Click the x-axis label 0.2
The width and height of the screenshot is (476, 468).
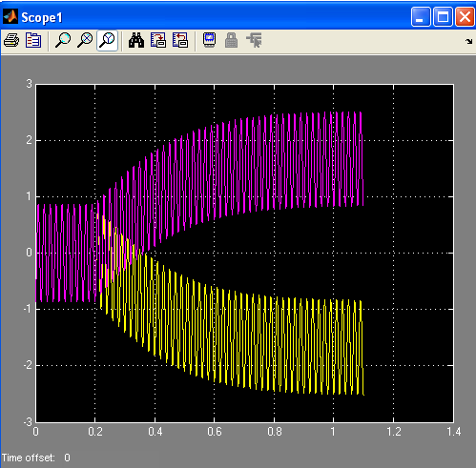click(95, 432)
